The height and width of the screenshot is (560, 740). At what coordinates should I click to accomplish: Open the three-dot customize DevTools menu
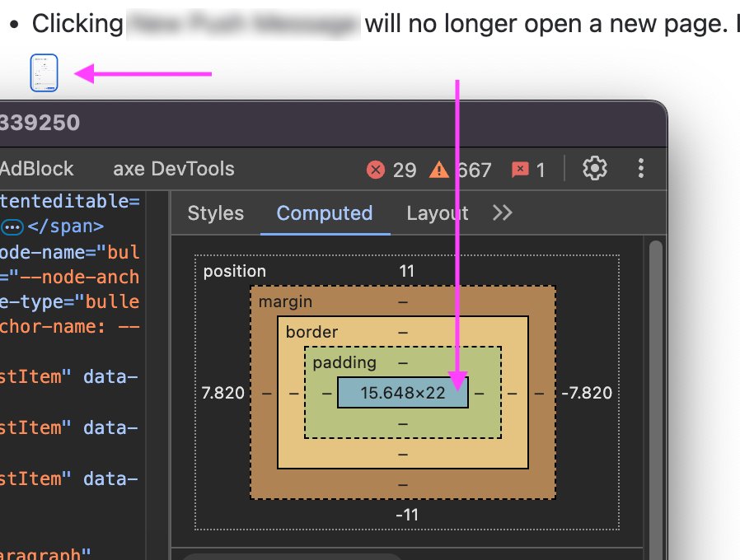point(641,169)
